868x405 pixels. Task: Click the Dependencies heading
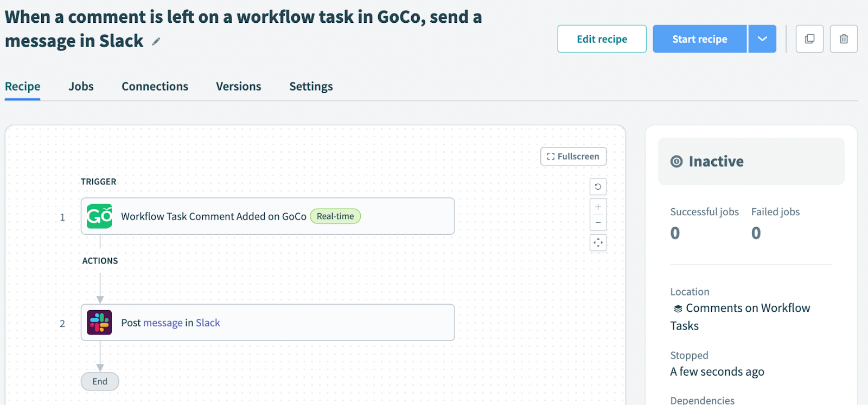pyautogui.click(x=703, y=400)
